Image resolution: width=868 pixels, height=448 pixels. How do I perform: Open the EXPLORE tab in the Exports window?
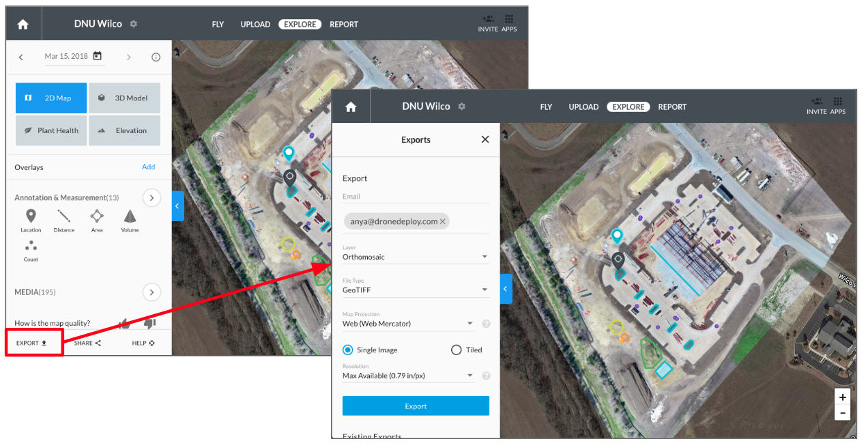pos(628,107)
